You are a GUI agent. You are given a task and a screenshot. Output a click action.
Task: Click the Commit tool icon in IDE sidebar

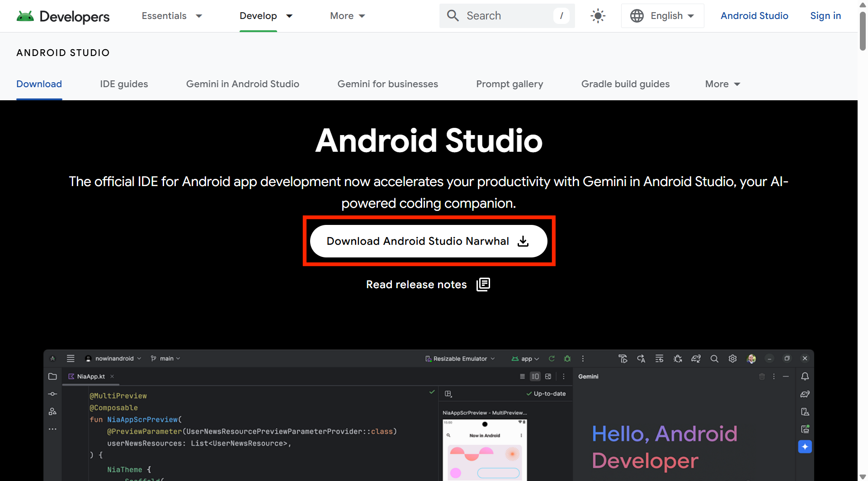(52, 394)
